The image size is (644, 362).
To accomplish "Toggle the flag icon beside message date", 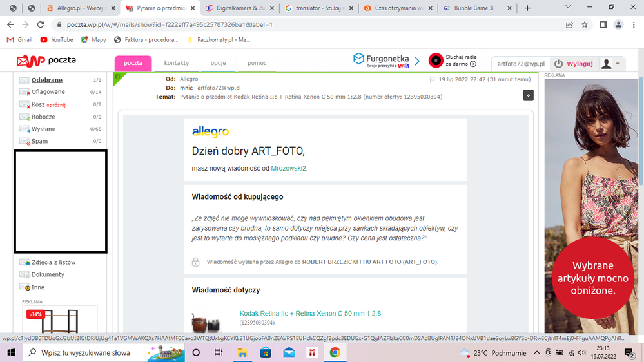I will 433,79.
